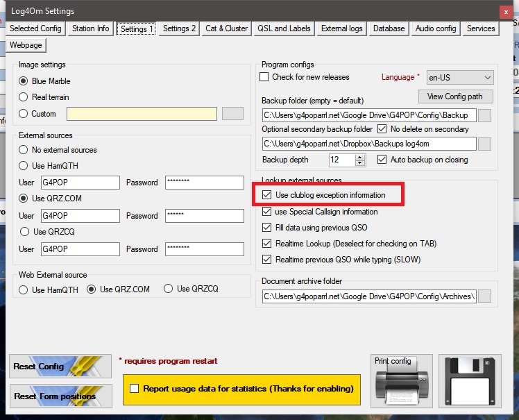Viewport: 519px width, 420px height.
Task: Switch to the Station Info tab
Action: tap(90, 28)
